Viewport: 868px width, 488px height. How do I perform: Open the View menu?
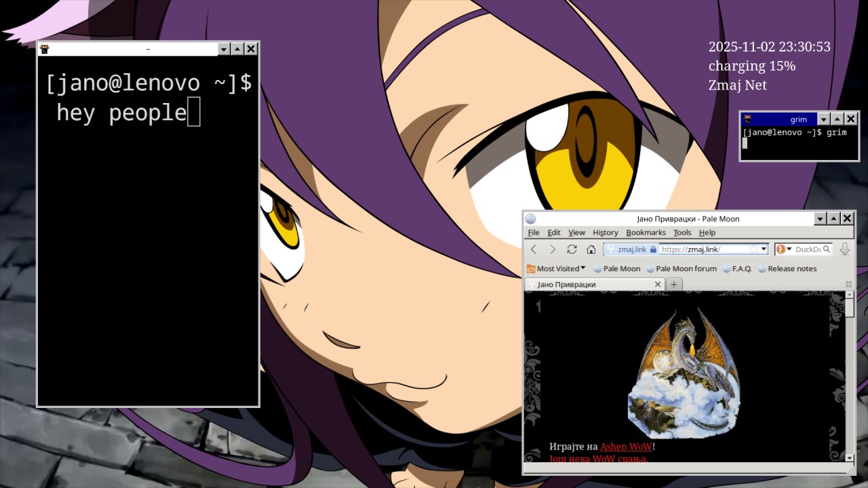576,232
